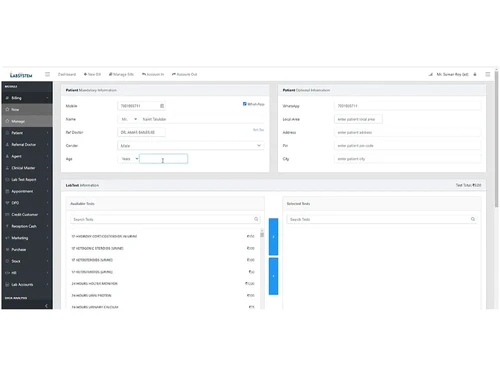Select the 24 Hours Urinary Calcium row

(163, 306)
